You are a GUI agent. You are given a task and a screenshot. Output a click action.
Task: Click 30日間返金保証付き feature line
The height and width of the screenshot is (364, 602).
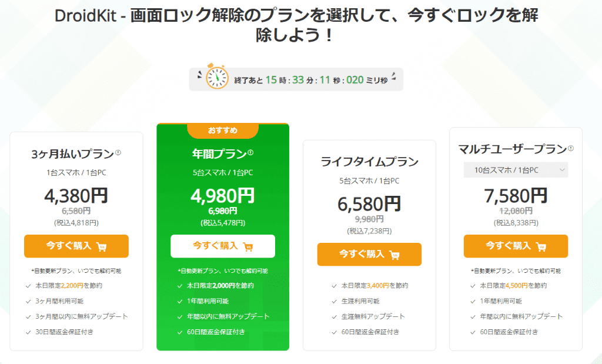point(65,332)
